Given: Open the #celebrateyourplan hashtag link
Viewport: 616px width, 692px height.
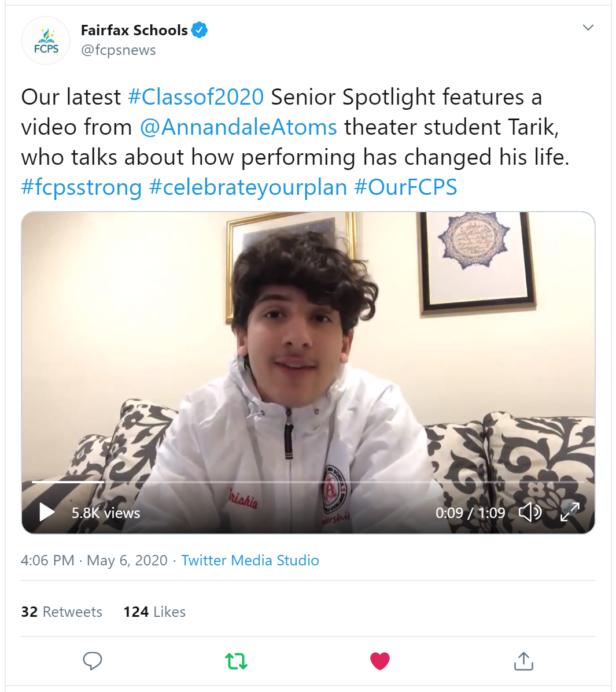Looking at the screenshot, I should click(x=248, y=187).
